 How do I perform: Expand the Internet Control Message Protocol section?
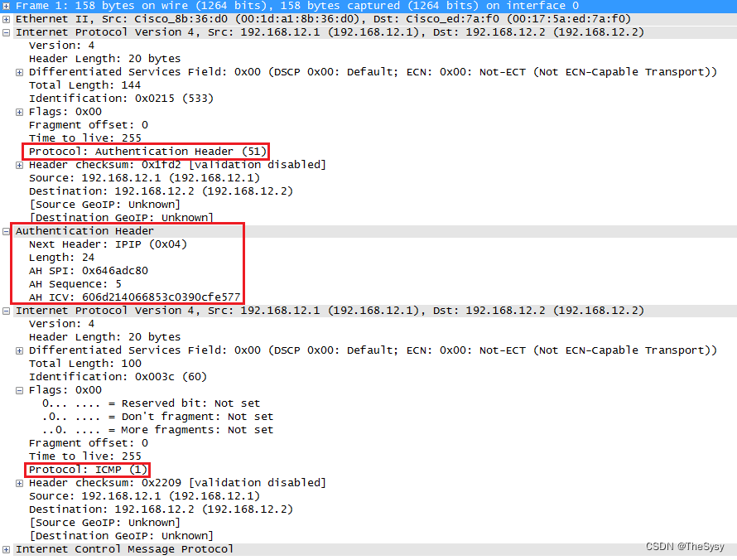click(6, 549)
